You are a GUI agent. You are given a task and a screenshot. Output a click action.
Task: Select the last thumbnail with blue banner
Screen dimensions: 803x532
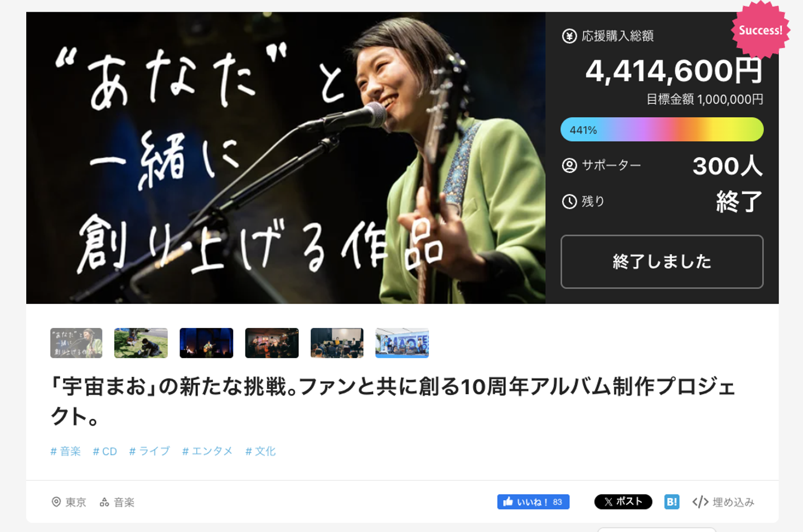click(402, 343)
